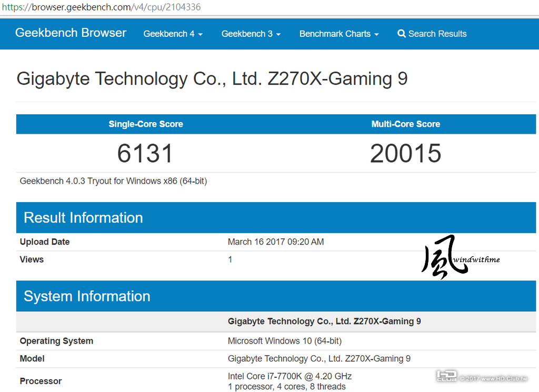Viewport: 539px width, 392px height.
Task: Click the Result Information section header
Action: [276, 217]
